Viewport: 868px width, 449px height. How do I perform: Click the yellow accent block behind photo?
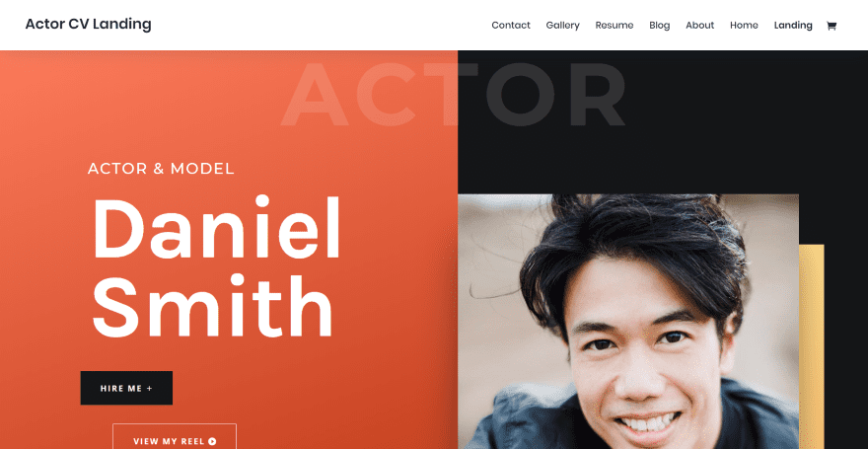[x=812, y=346]
